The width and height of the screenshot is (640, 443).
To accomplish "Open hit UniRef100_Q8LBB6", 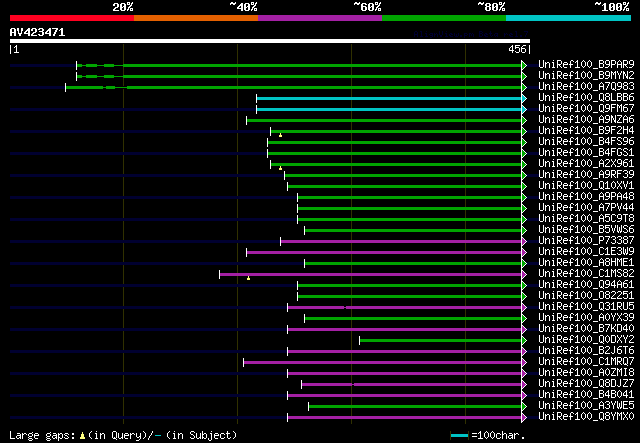I will pos(586,98).
